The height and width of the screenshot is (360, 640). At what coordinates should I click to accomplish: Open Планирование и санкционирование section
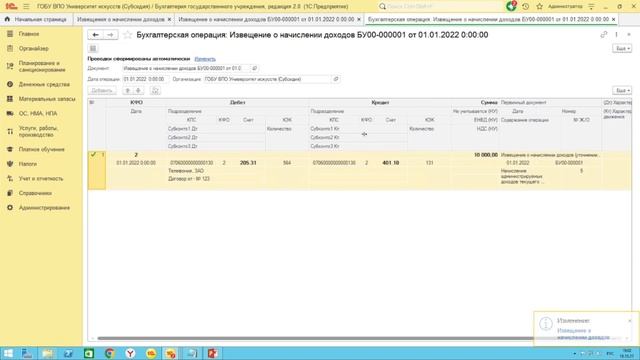(42, 66)
